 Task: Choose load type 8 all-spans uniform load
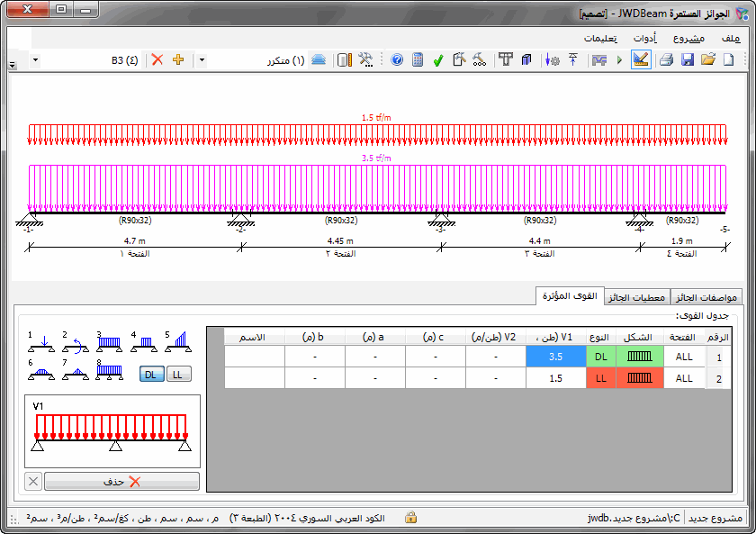(x=110, y=370)
